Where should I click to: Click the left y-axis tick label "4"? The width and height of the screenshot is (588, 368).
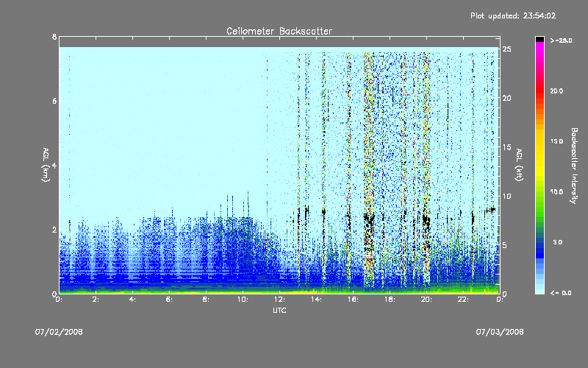[54, 165]
